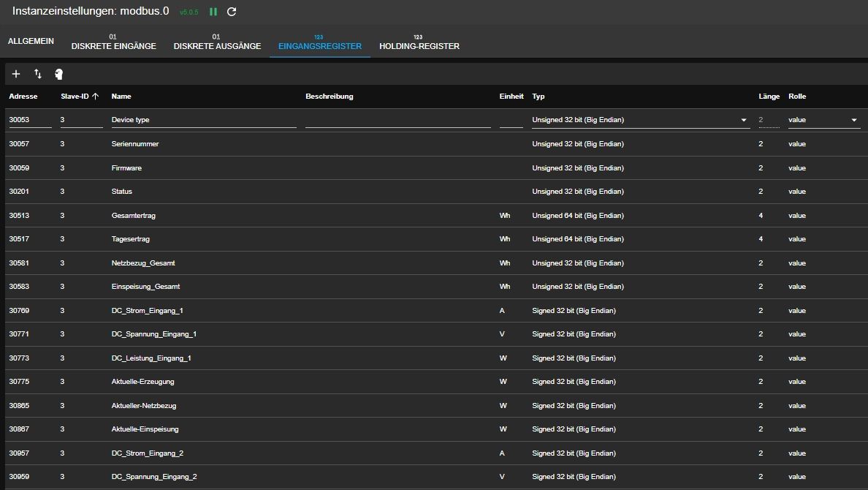Click the type cell of the Aktuelle-Erzeugung row
This screenshot has width=868, height=490.
click(574, 382)
